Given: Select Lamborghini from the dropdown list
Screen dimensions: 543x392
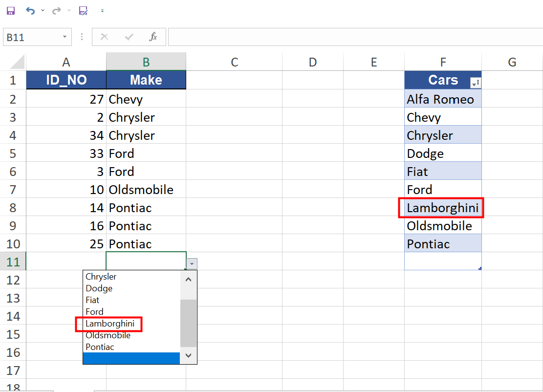Looking at the screenshot, I should click(110, 324).
